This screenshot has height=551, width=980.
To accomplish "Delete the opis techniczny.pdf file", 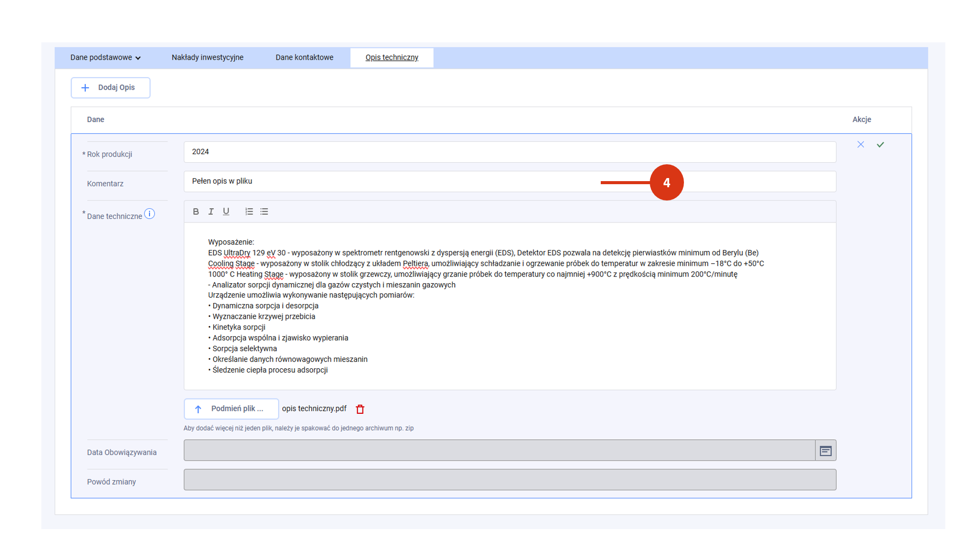I will [x=360, y=409].
